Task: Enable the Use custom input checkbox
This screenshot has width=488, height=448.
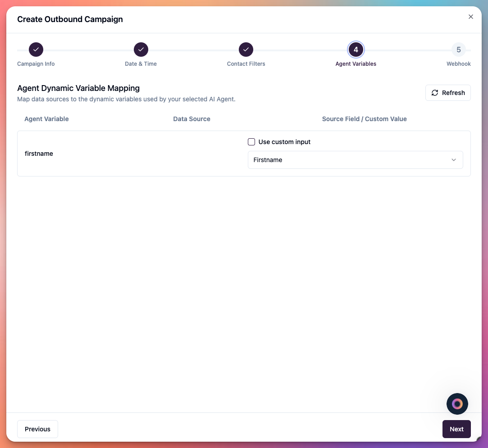Action: pyautogui.click(x=251, y=142)
